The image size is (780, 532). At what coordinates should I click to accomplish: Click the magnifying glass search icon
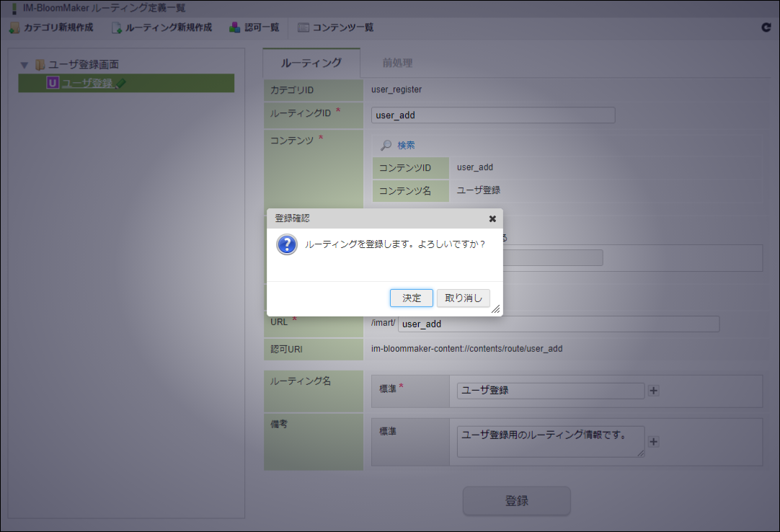(386, 146)
